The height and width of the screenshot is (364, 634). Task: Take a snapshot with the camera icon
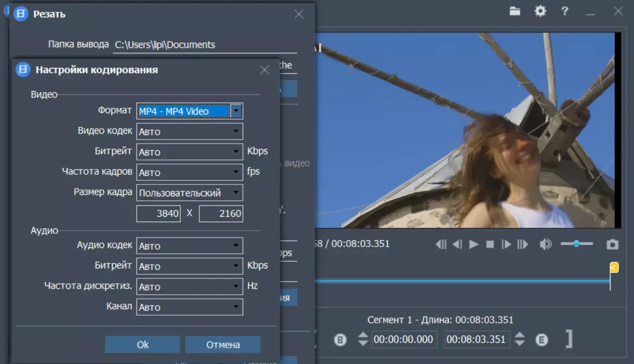[612, 244]
